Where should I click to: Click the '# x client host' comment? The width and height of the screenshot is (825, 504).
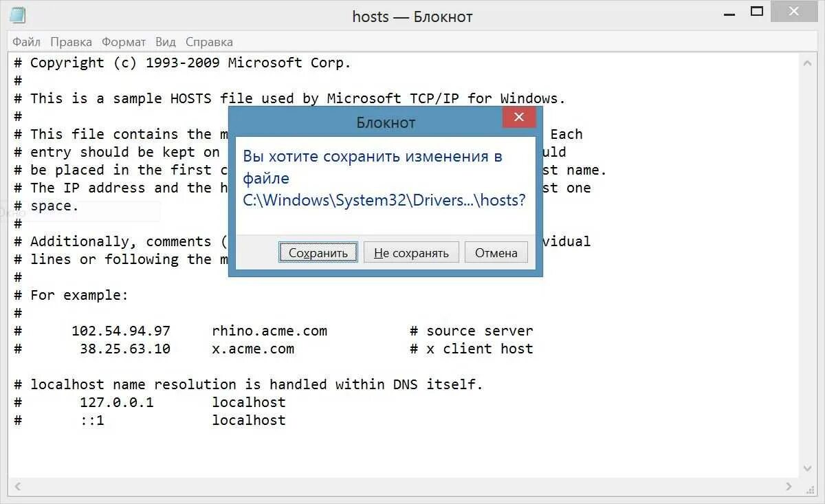click(472, 349)
